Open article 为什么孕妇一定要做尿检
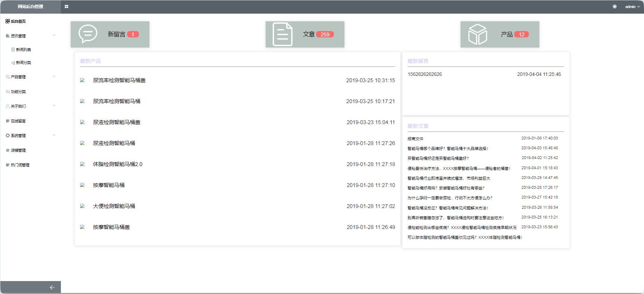 click(x=450, y=198)
